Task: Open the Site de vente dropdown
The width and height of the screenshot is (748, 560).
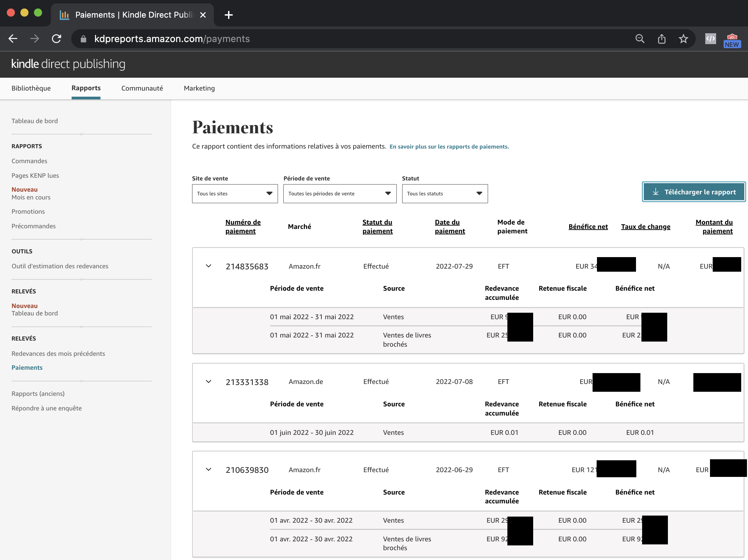Action: [x=235, y=194]
